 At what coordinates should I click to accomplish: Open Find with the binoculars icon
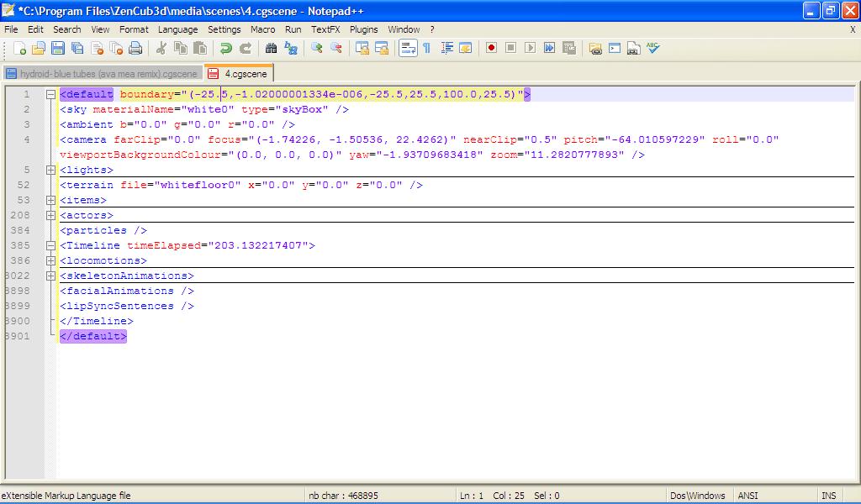[x=272, y=49]
